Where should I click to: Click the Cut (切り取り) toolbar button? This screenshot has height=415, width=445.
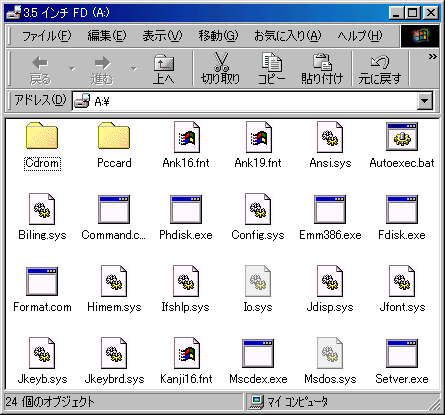[221, 69]
